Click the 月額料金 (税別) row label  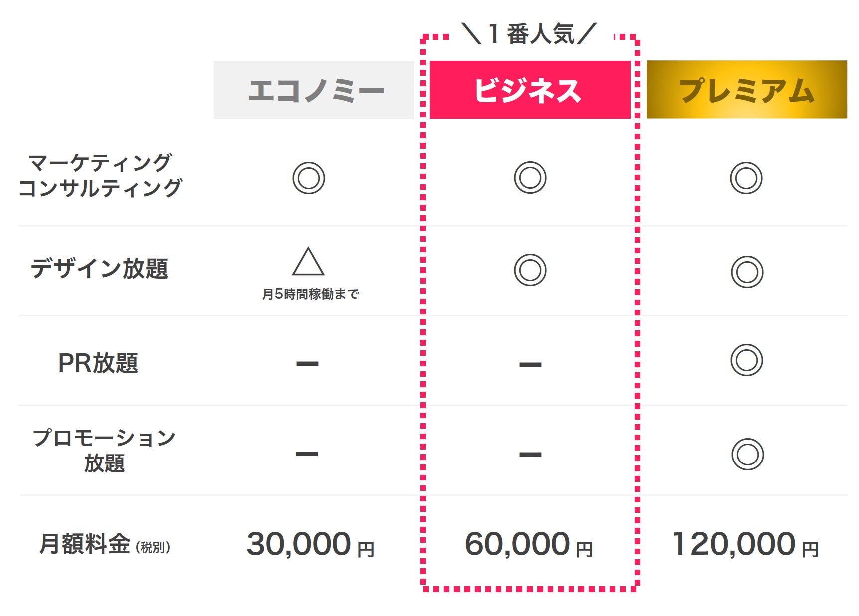coord(105,544)
